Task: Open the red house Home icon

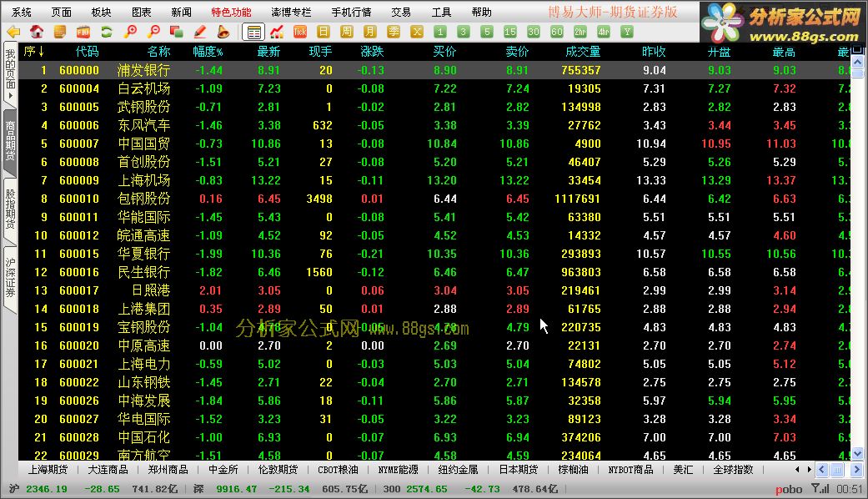Action: tap(37, 32)
